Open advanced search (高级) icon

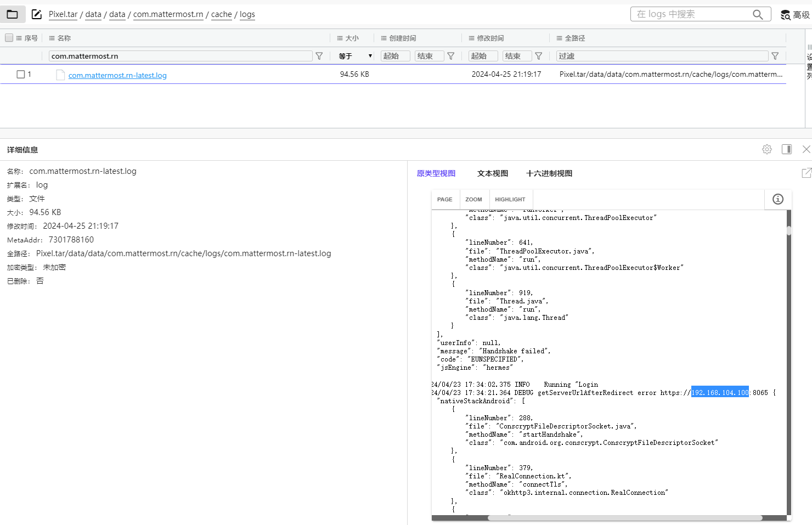click(x=786, y=15)
